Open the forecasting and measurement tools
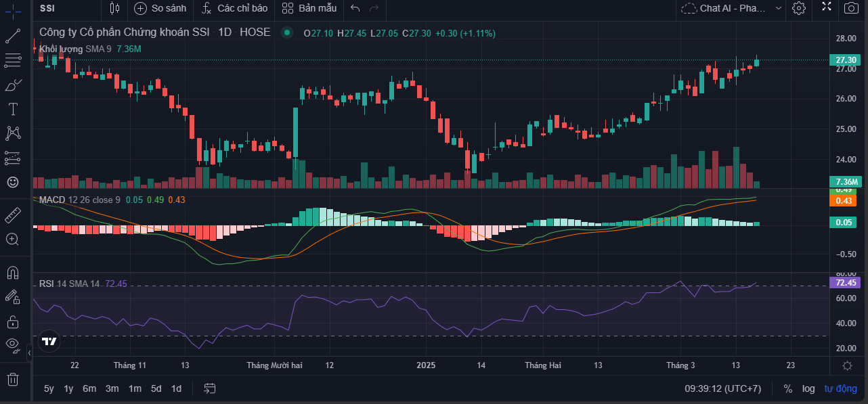This screenshot has width=868, height=404. pos(13,158)
